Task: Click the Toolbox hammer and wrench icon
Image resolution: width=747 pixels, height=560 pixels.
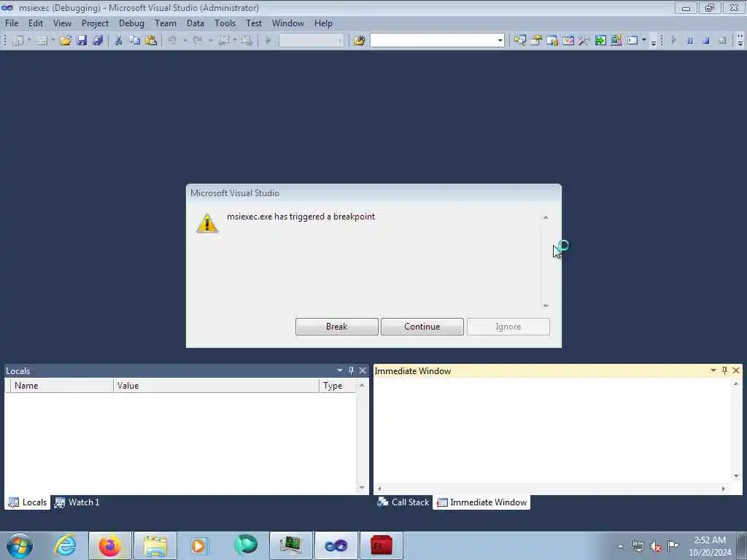Action: [x=584, y=41]
